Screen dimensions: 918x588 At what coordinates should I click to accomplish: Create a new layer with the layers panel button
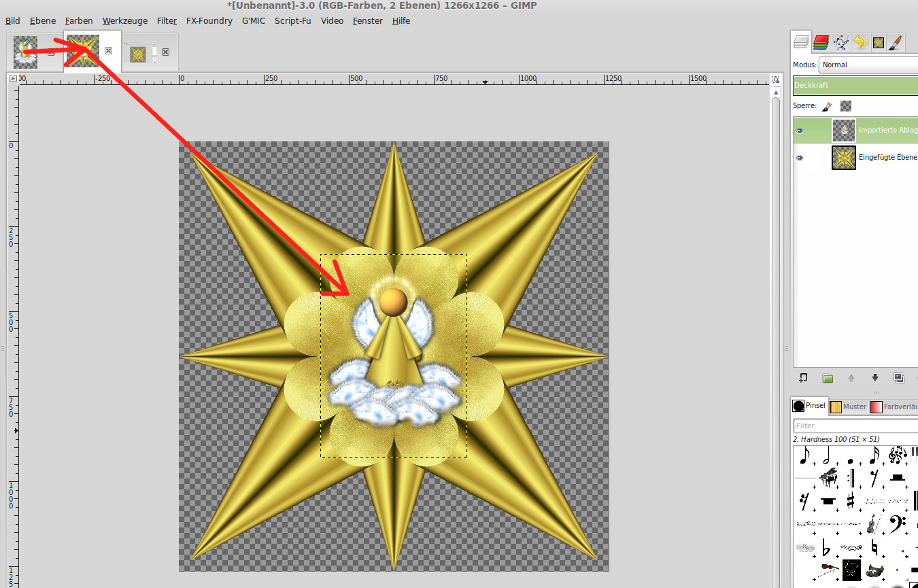(x=803, y=378)
